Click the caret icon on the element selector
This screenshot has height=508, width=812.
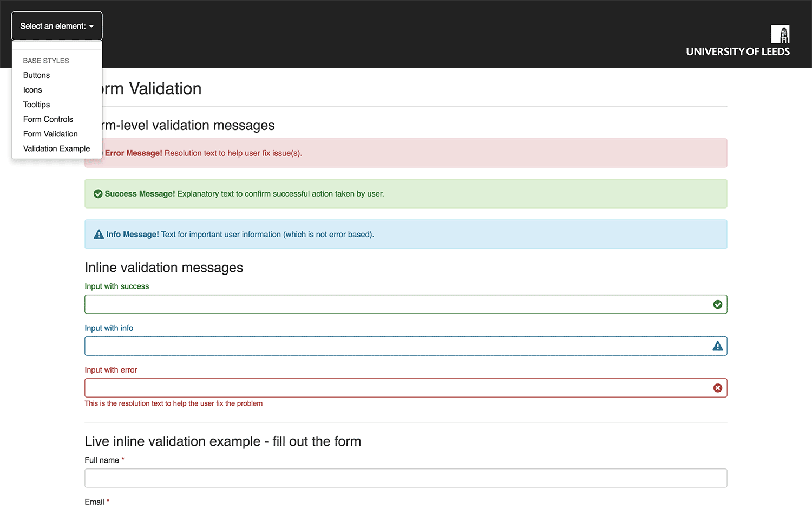point(91,25)
